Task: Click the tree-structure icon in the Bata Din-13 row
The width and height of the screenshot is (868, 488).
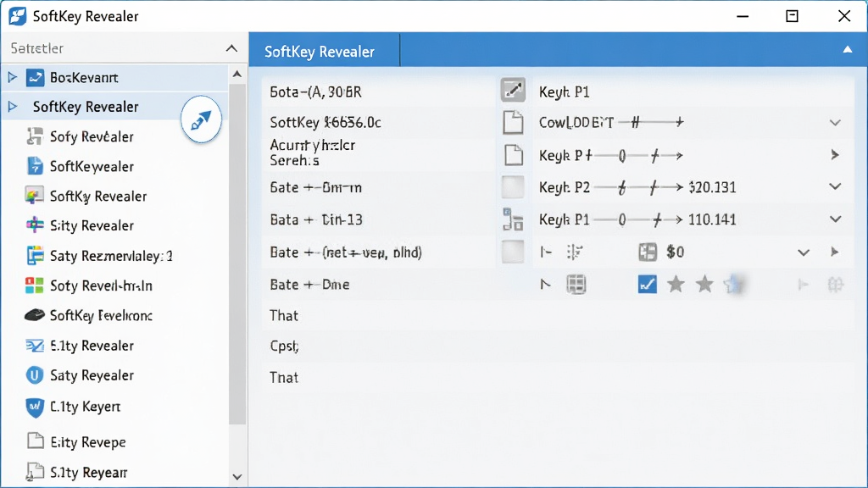Action: pyautogui.click(x=513, y=219)
